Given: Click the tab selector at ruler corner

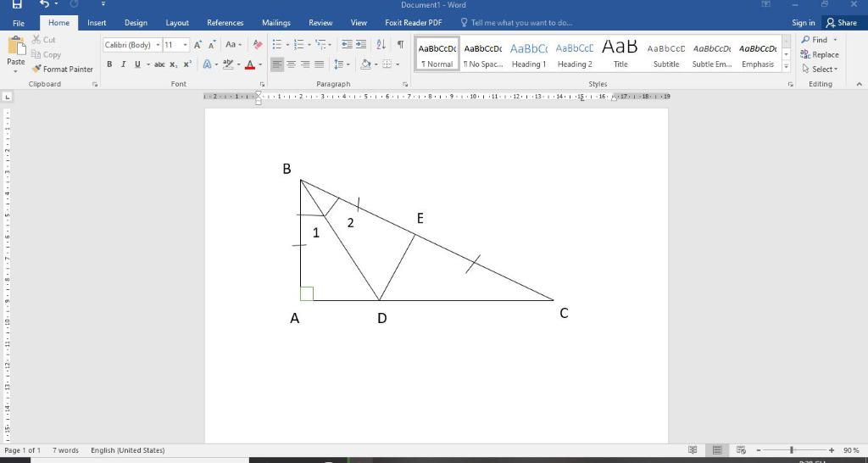Looking at the screenshot, I should [x=7, y=97].
